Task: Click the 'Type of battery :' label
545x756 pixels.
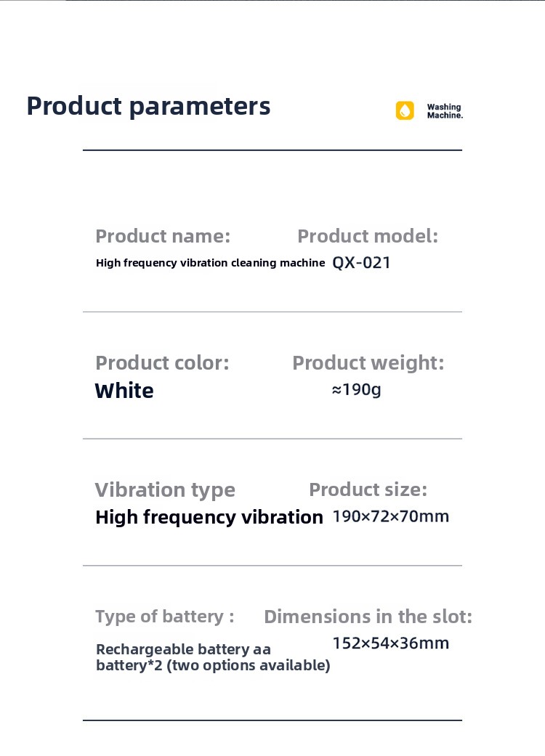Action: click(x=165, y=617)
